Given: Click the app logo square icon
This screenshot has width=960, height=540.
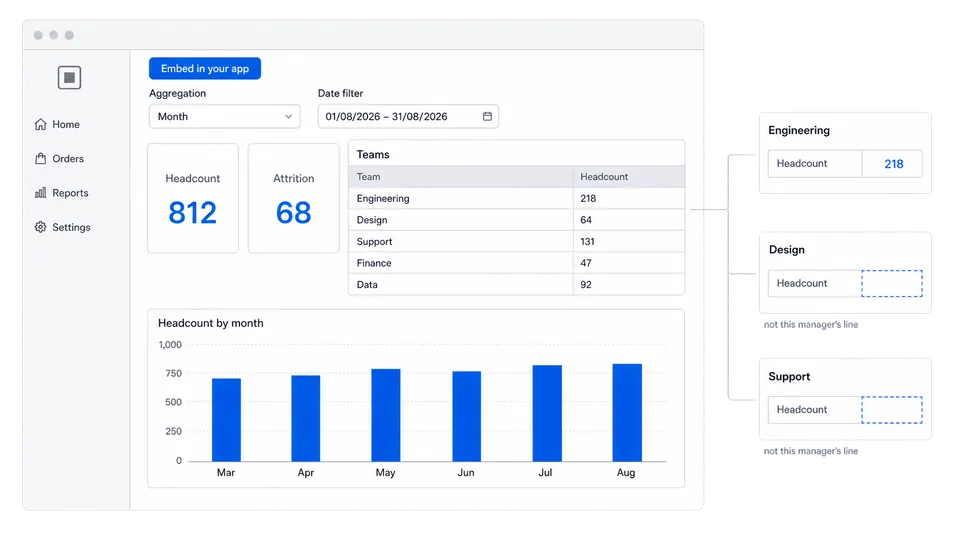Looking at the screenshot, I should [x=69, y=78].
